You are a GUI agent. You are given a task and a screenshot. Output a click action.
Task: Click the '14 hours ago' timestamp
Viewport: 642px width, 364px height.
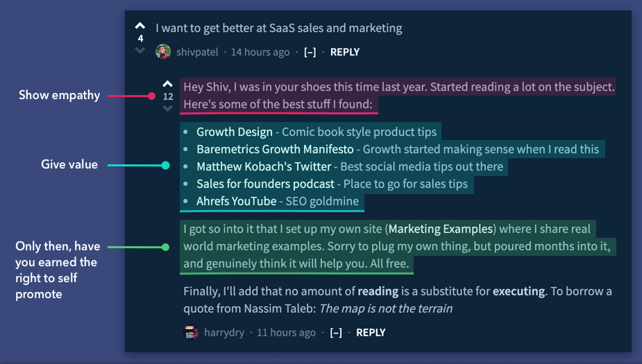point(260,52)
